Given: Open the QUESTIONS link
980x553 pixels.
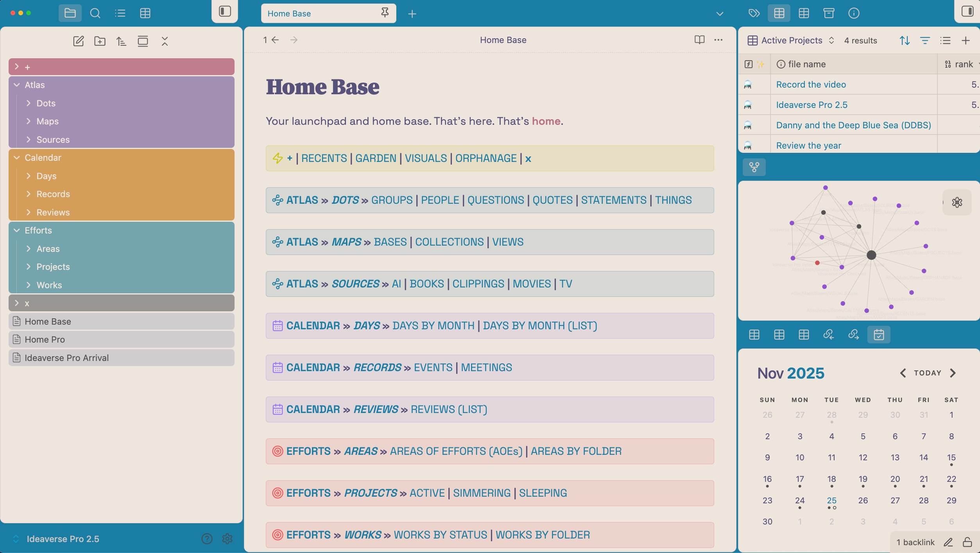Looking at the screenshot, I should [x=495, y=200].
